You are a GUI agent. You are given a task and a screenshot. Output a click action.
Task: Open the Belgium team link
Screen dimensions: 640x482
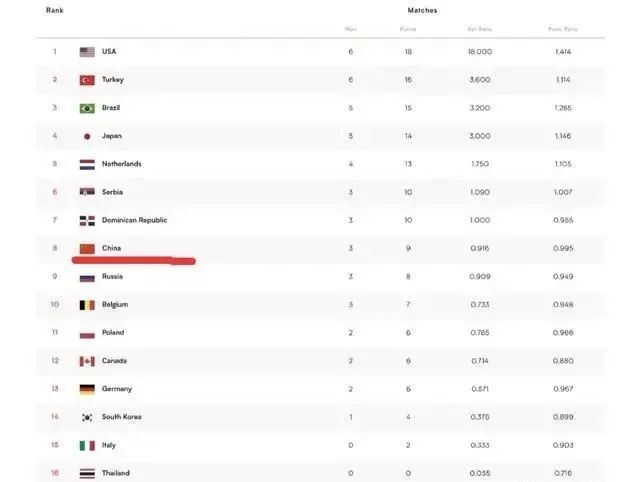115,304
